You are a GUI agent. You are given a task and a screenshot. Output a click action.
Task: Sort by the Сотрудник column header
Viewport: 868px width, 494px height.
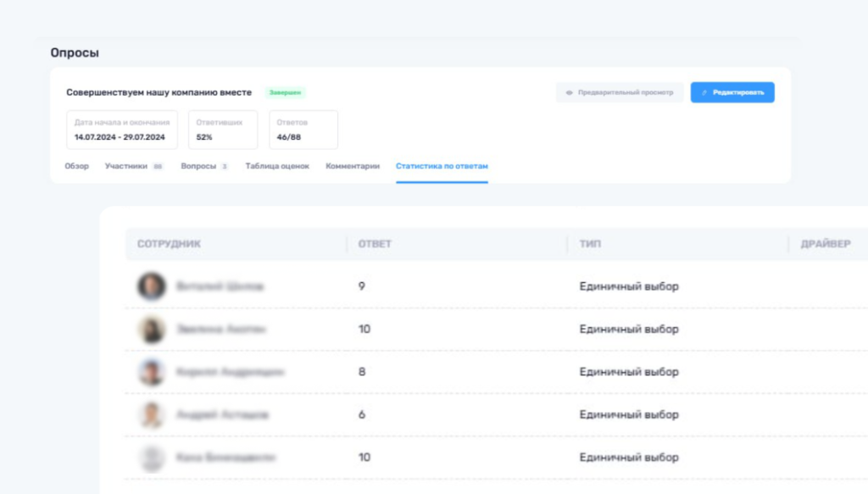click(x=169, y=244)
